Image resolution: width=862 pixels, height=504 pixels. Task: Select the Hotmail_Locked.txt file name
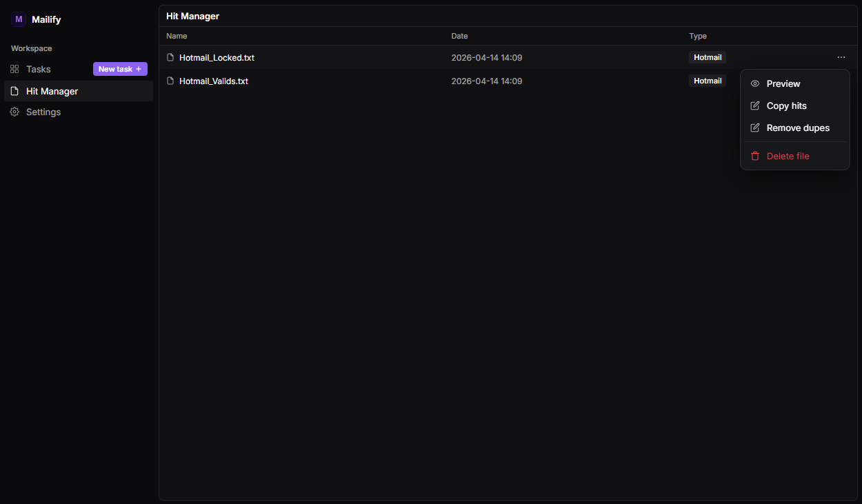click(217, 57)
